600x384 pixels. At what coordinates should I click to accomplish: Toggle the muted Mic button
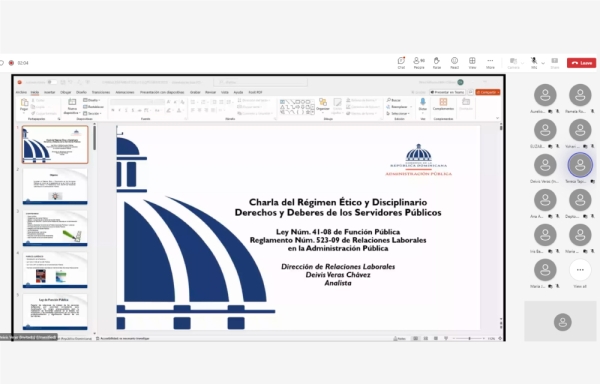(x=534, y=63)
